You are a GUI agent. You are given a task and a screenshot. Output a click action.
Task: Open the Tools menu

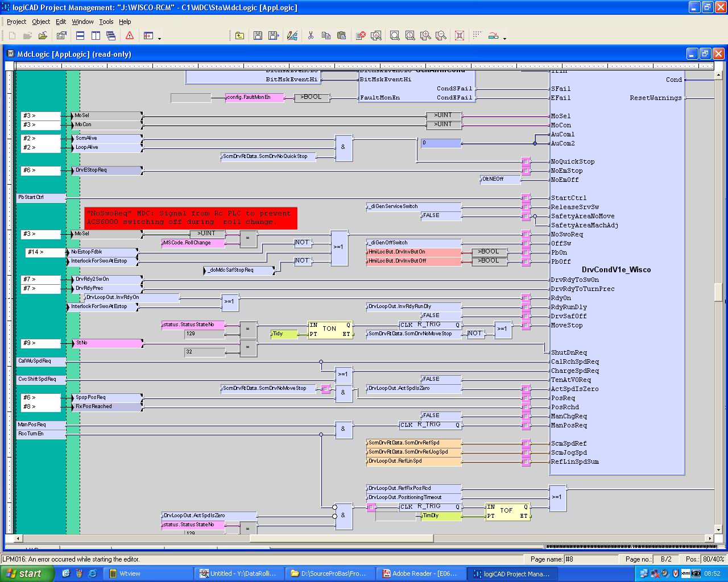(x=106, y=22)
